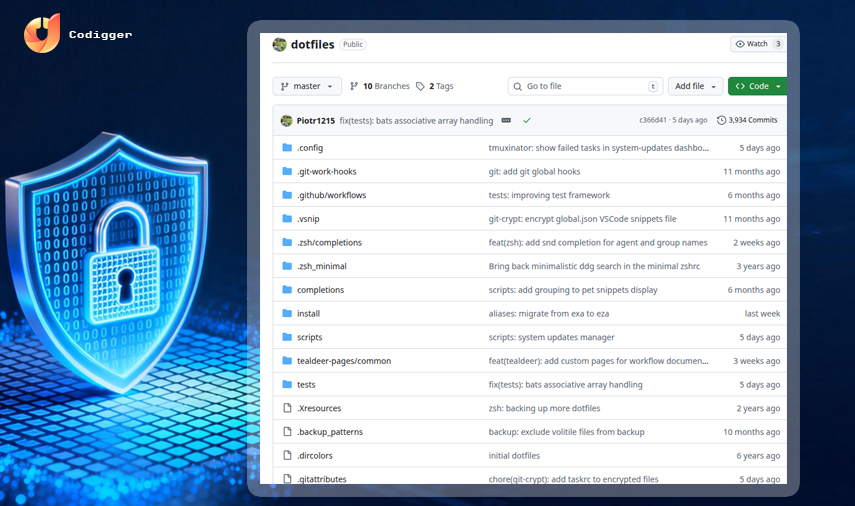Click the tests folder icon
Screen dimensions: 855x506
point(287,384)
